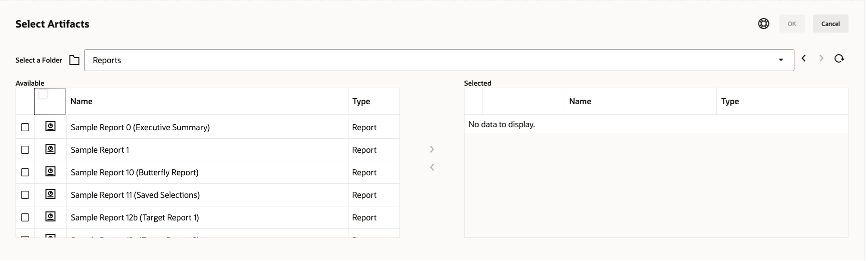Select the Sample Report 11 (Saved Selections) name
This screenshot has height=261, width=868.
[x=135, y=195]
